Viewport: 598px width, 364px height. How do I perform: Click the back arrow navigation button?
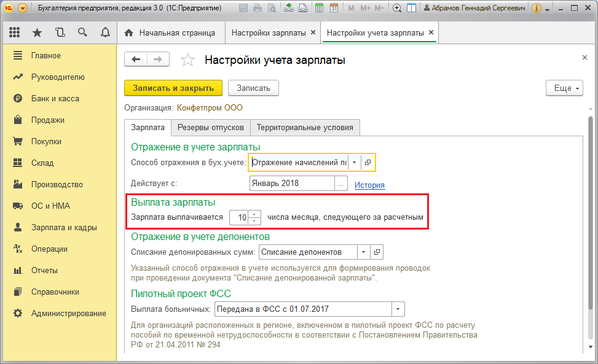pos(136,60)
